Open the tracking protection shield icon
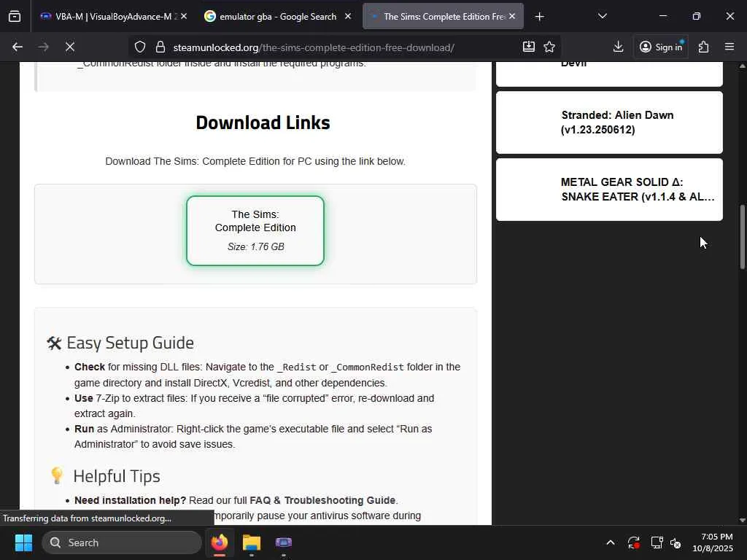The image size is (747, 560). coord(139,47)
